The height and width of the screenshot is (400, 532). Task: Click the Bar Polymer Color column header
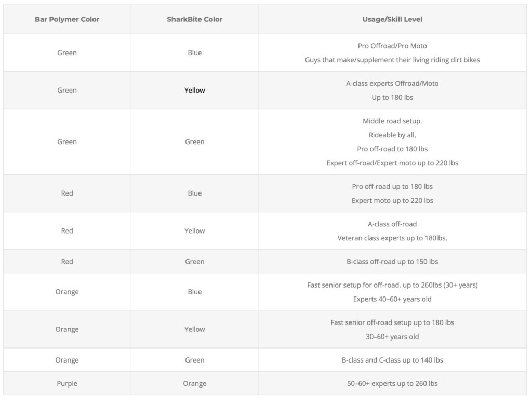(x=67, y=19)
